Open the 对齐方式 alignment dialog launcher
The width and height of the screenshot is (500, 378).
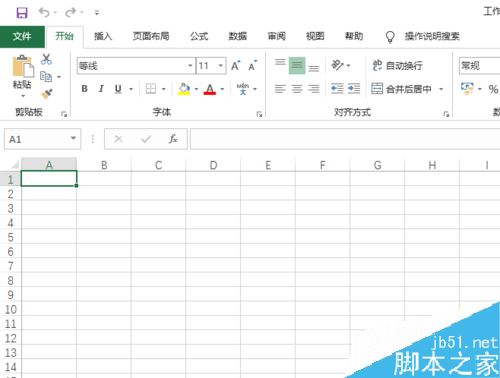[446, 114]
